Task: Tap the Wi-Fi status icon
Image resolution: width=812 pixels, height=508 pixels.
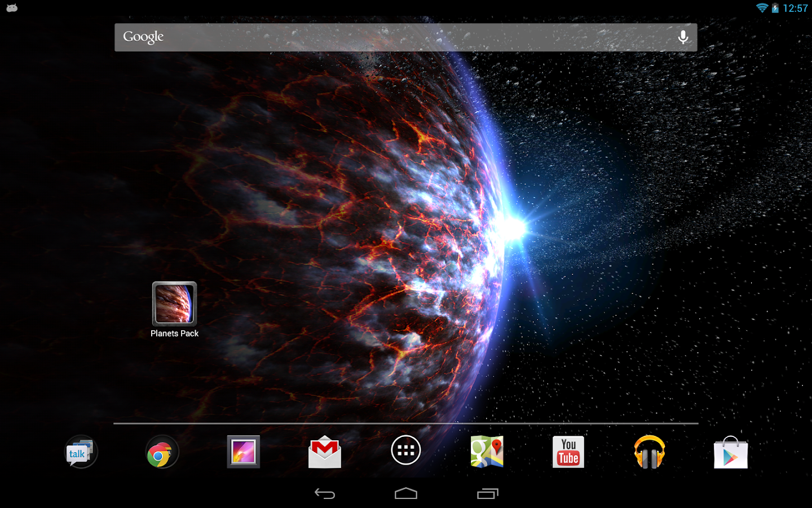Action: (762, 8)
